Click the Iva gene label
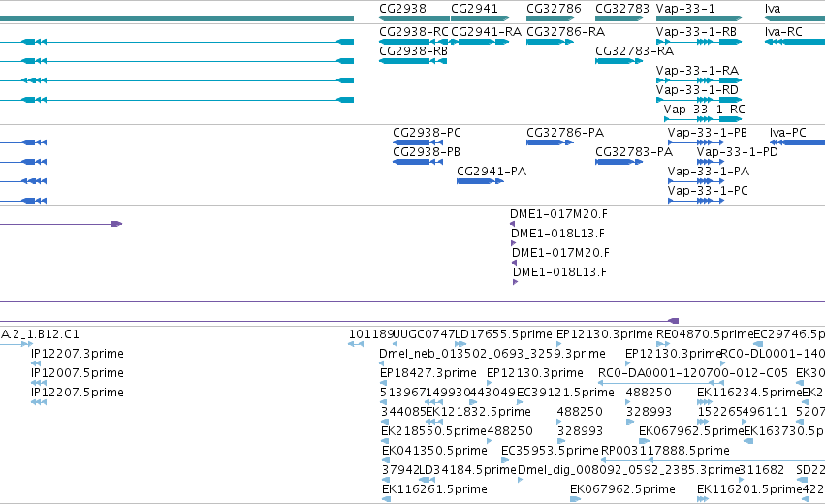 point(773,9)
